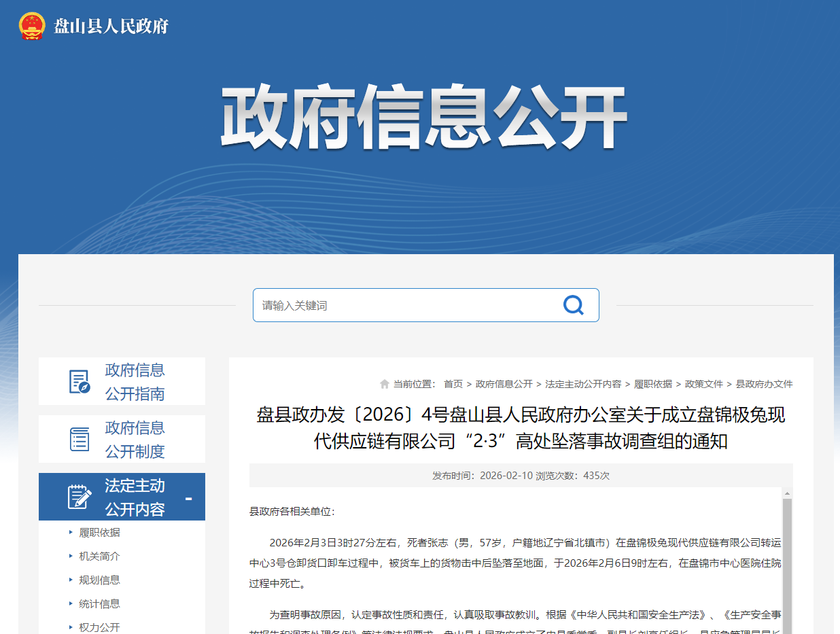Open 政府信息公开制度 in sidebar
This screenshot has height=634, width=840.
pyautogui.click(x=122, y=439)
